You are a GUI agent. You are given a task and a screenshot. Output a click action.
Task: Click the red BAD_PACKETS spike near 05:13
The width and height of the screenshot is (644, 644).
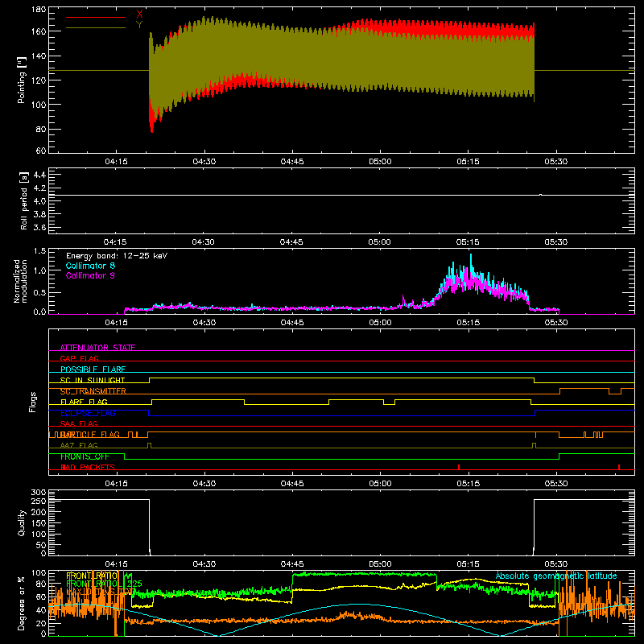459,467
